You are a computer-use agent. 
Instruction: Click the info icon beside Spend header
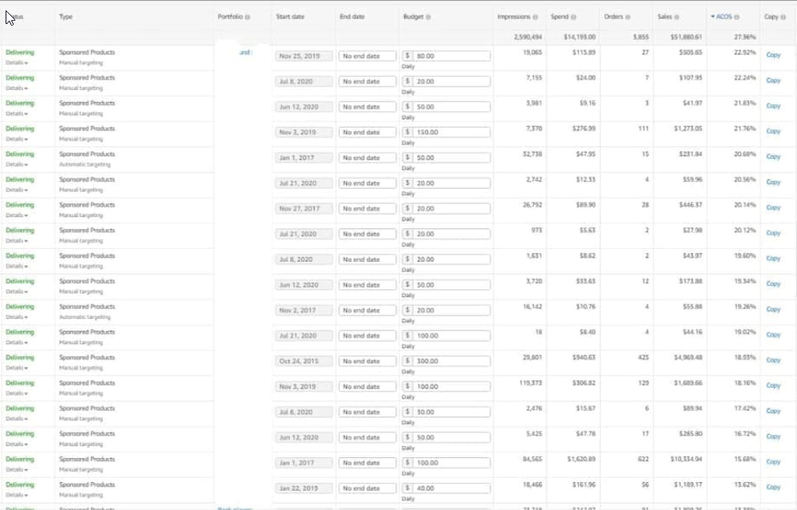point(573,17)
